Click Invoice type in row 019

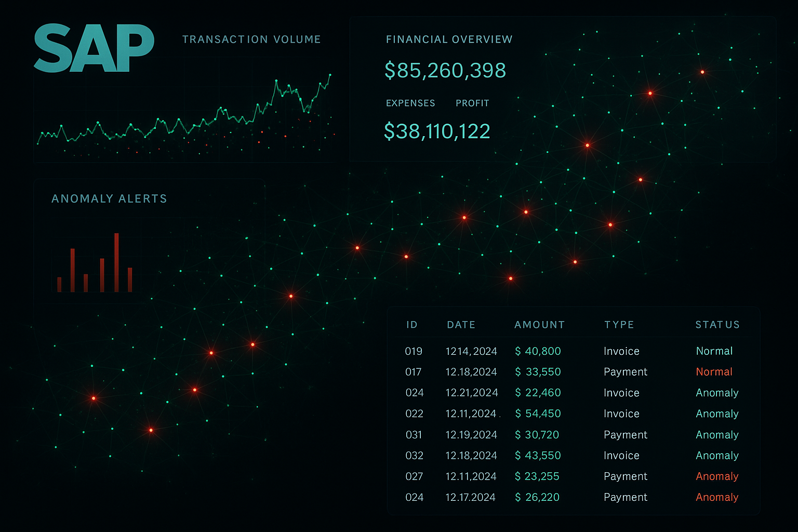point(621,351)
